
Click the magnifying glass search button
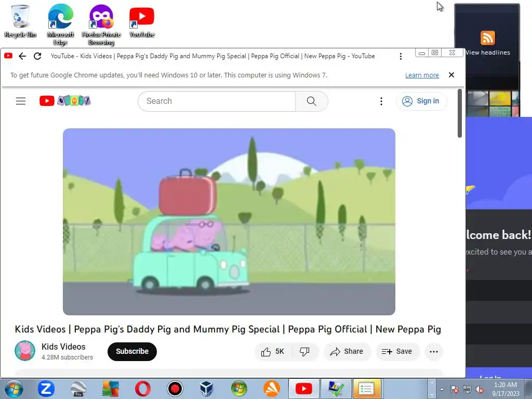[312, 101]
